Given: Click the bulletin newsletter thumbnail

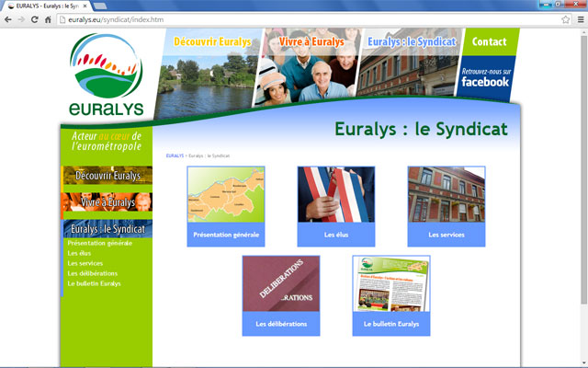Looking at the screenshot, I should (391, 283).
